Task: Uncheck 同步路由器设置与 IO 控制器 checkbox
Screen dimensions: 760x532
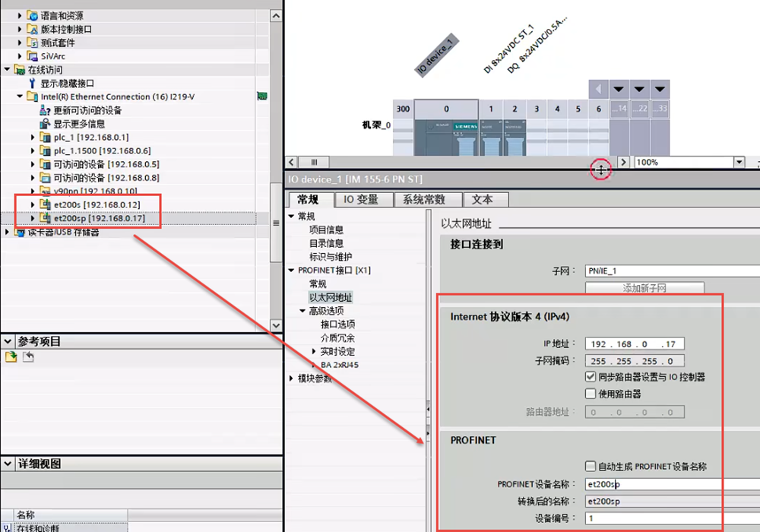Action: tap(591, 377)
